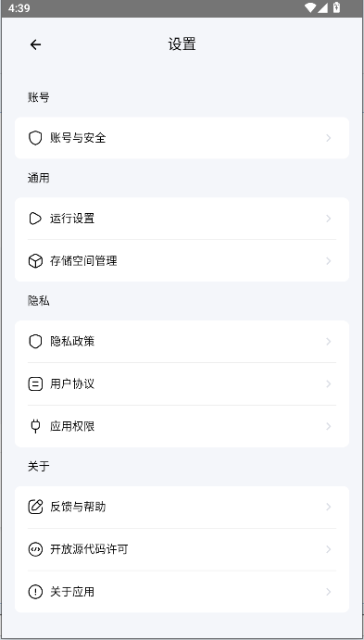Click the battery icon in status bar
This screenshot has height=640, width=364.
click(336, 7)
